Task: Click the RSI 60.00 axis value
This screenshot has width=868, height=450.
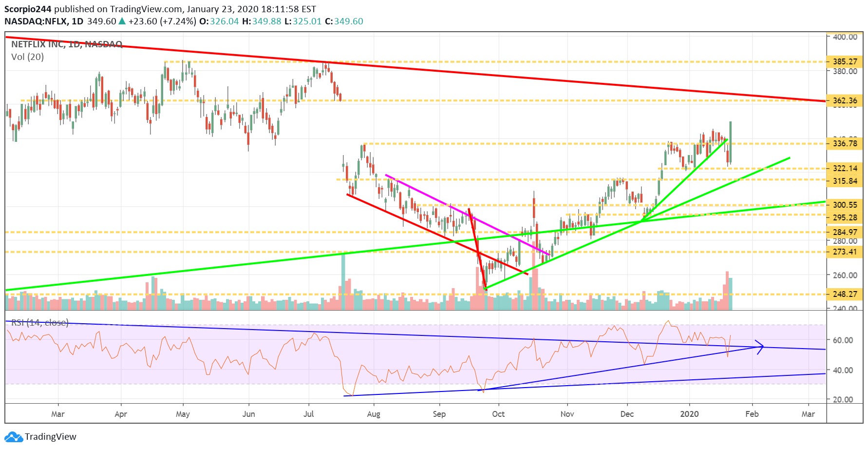Action: click(843, 340)
